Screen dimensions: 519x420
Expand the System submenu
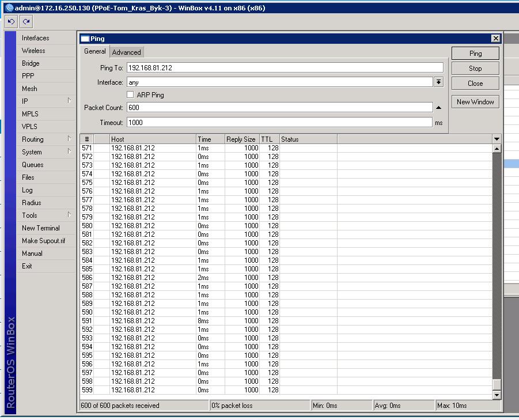pyautogui.click(x=69, y=151)
